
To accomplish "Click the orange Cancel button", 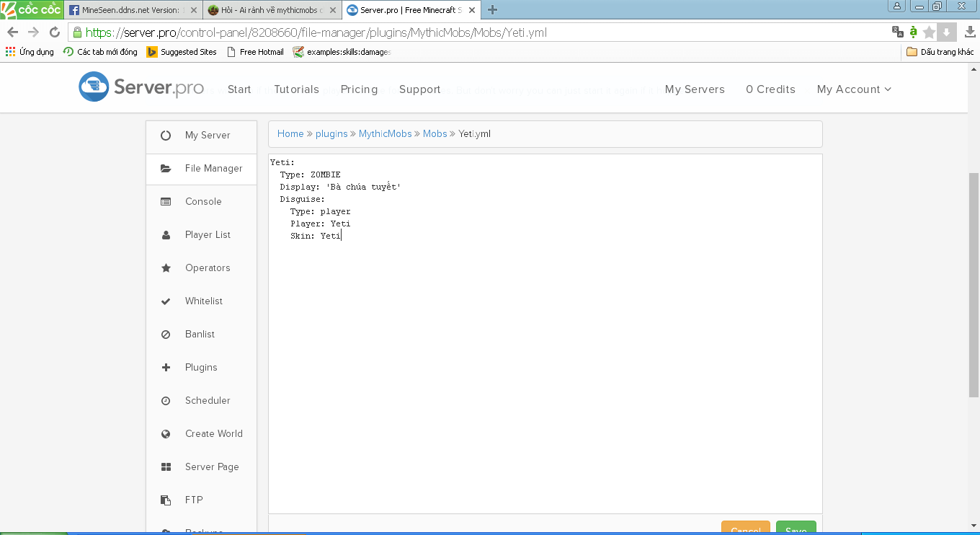I will pyautogui.click(x=746, y=529).
